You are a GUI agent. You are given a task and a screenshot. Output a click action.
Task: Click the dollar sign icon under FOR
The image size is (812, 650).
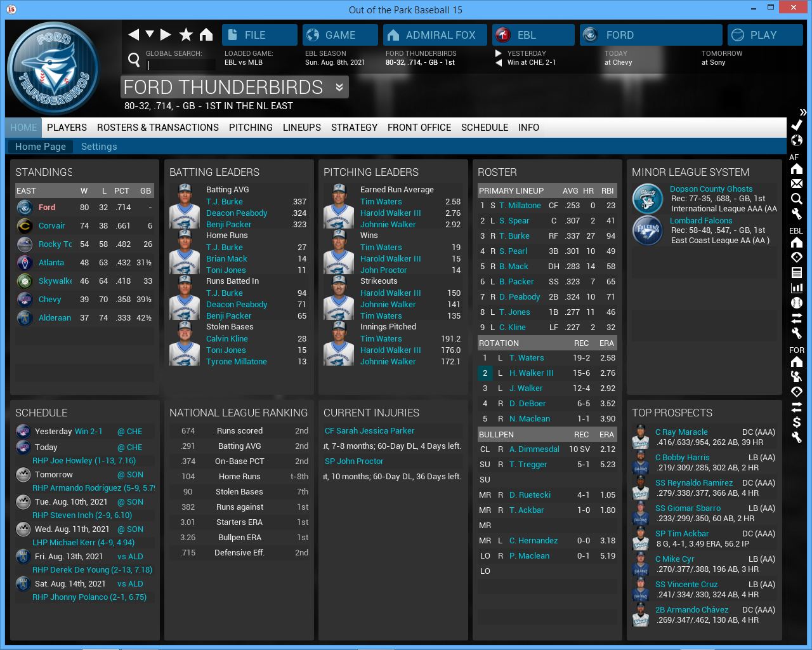pos(797,422)
